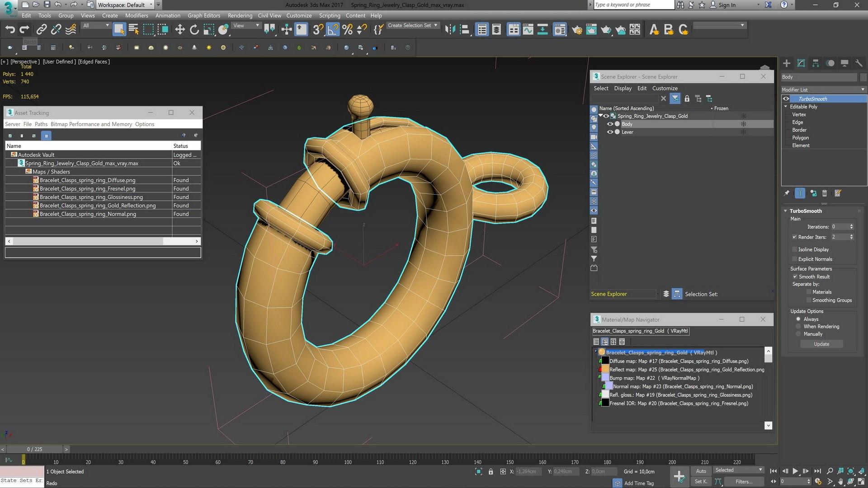The image size is (868, 488).
Task: Remove modifier with the trash icon
Action: 825,193
